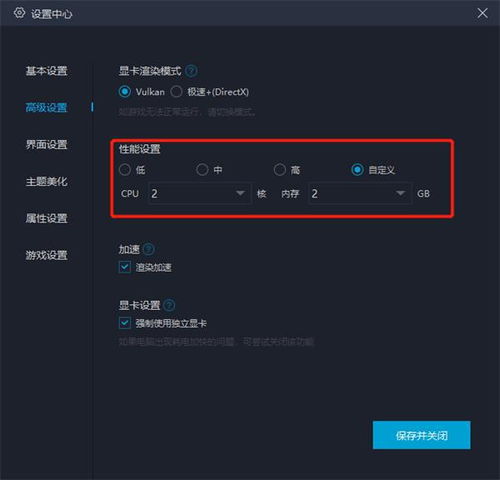Viewport: 500px width, 480px height.
Task: Switch to the 高级设置 tab
Action: [47, 108]
